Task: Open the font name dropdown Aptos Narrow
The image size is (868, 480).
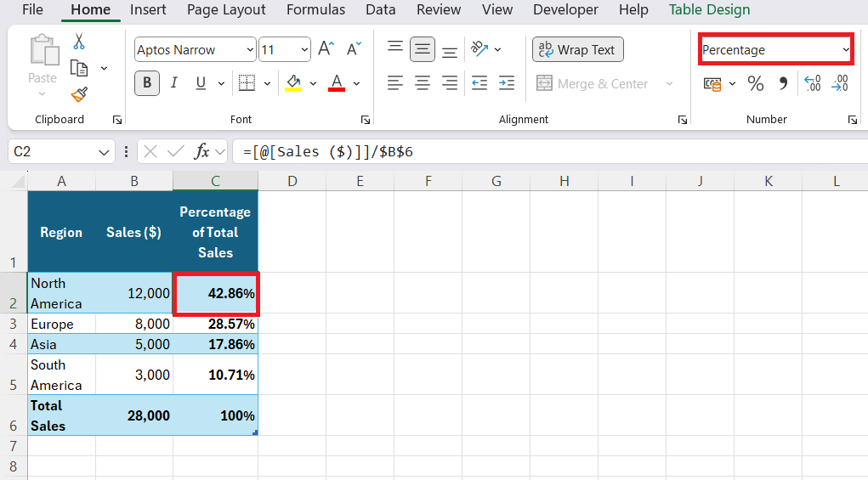Action: click(x=250, y=50)
